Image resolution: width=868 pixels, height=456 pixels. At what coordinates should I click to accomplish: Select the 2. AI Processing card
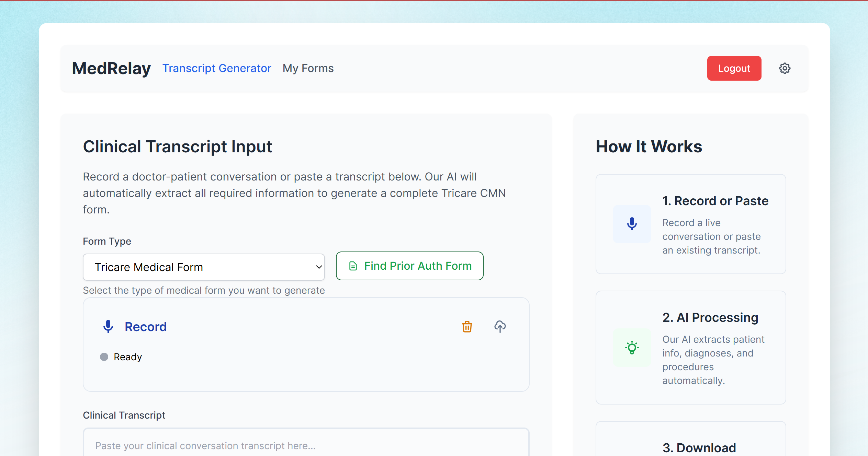(690, 347)
